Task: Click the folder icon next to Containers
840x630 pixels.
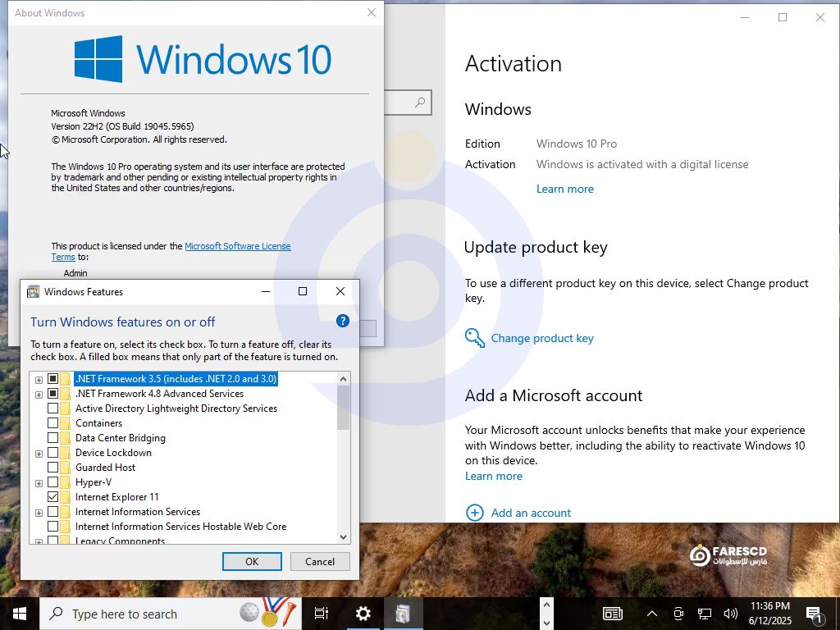Action: tap(66, 422)
